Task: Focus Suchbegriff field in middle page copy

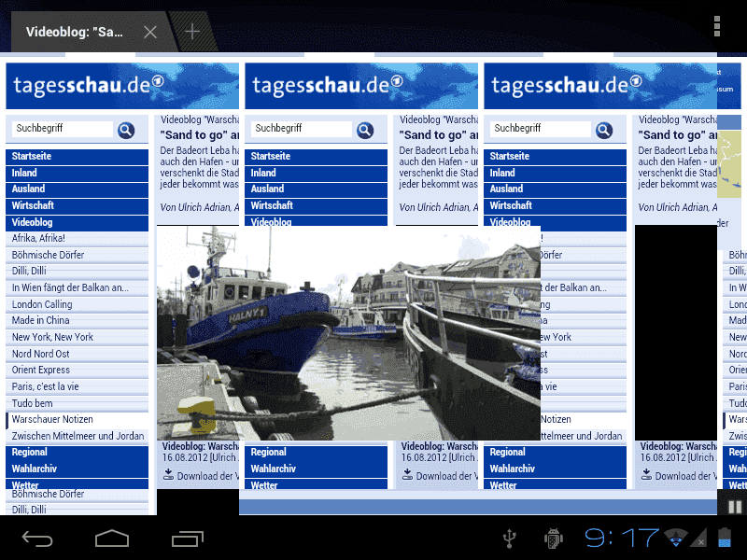Action: click(x=302, y=129)
